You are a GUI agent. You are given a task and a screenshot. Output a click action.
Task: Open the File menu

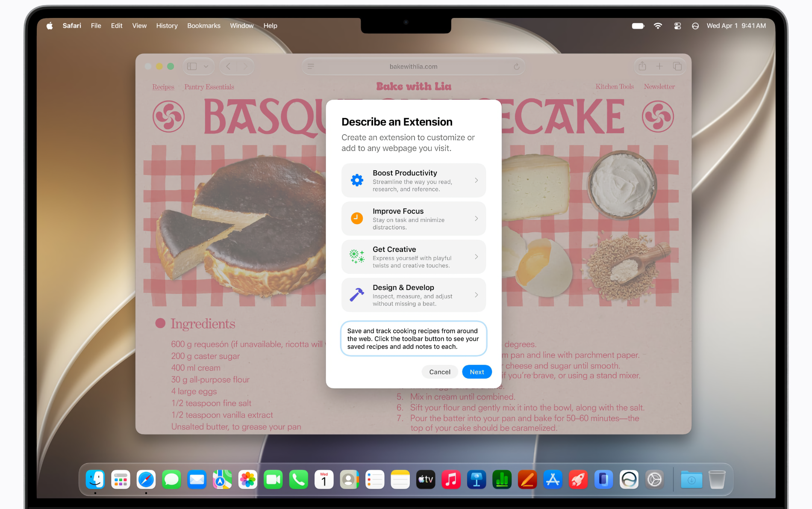point(96,26)
